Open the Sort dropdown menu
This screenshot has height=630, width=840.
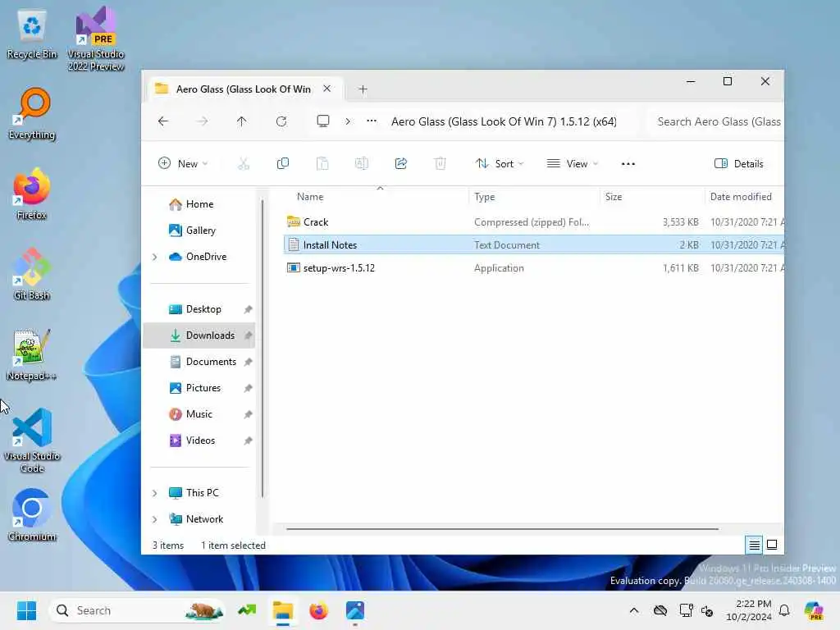(x=500, y=163)
